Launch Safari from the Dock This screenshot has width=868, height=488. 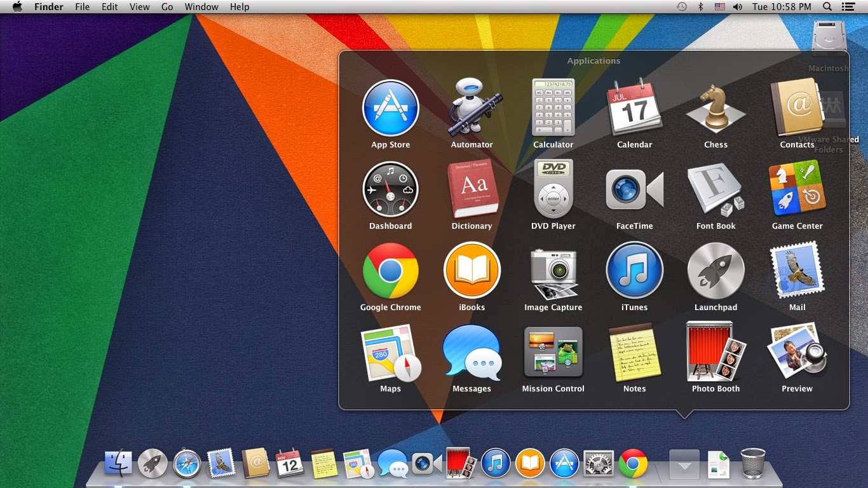187,463
